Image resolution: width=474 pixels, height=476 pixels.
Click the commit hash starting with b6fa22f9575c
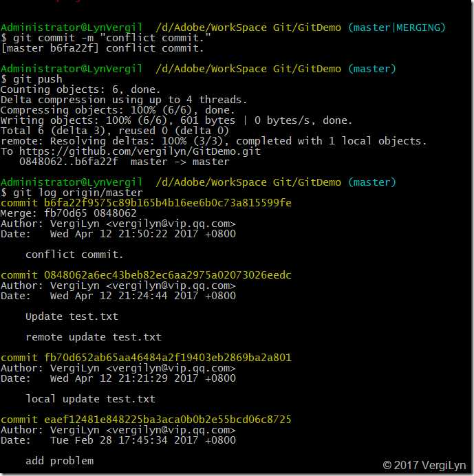click(x=147, y=203)
